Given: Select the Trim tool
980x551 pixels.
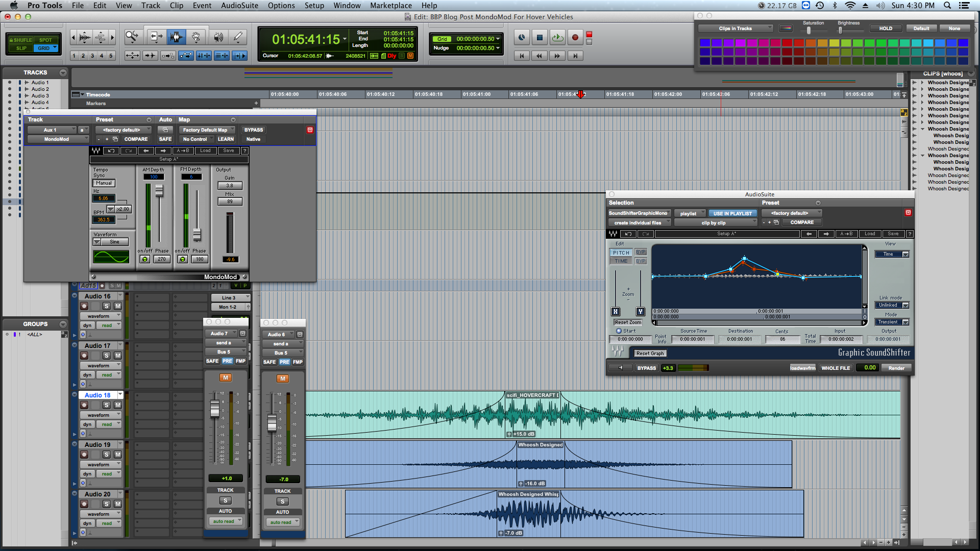Looking at the screenshot, I should 156,37.
